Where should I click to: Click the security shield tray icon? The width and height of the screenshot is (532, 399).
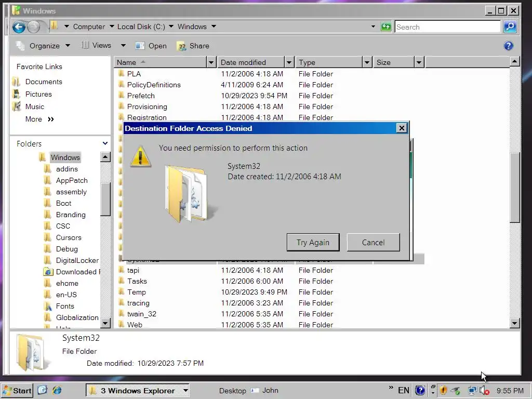click(444, 391)
